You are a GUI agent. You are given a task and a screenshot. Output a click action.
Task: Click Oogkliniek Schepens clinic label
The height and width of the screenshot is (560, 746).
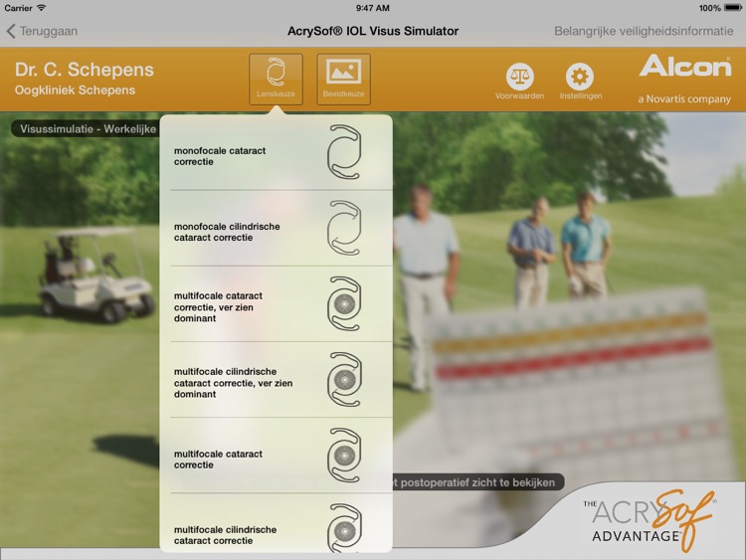[75, 90]
